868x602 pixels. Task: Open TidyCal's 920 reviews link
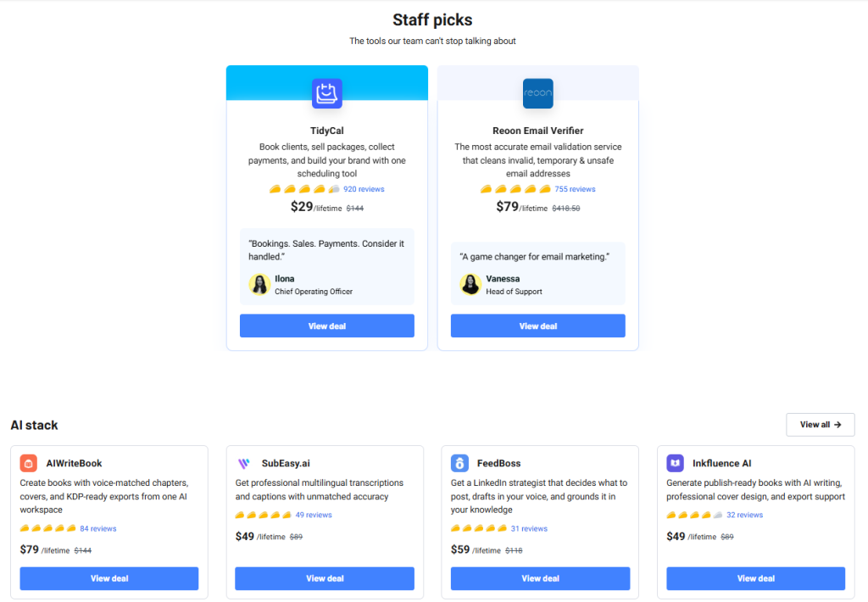coord(364,189)
